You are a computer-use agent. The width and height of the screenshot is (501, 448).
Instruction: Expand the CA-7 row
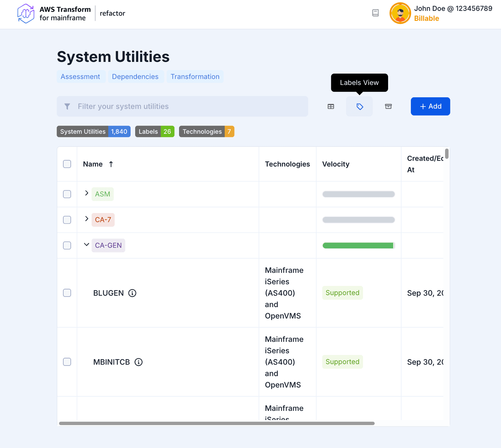[x=86, y=219]
